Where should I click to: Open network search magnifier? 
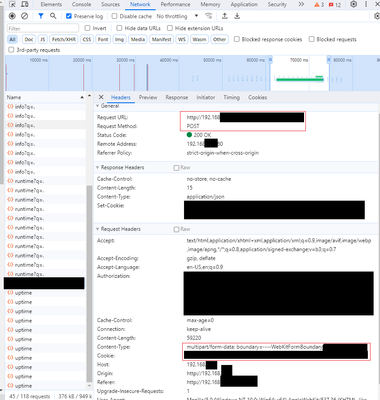pyautogui.click(x=53, y=16)
